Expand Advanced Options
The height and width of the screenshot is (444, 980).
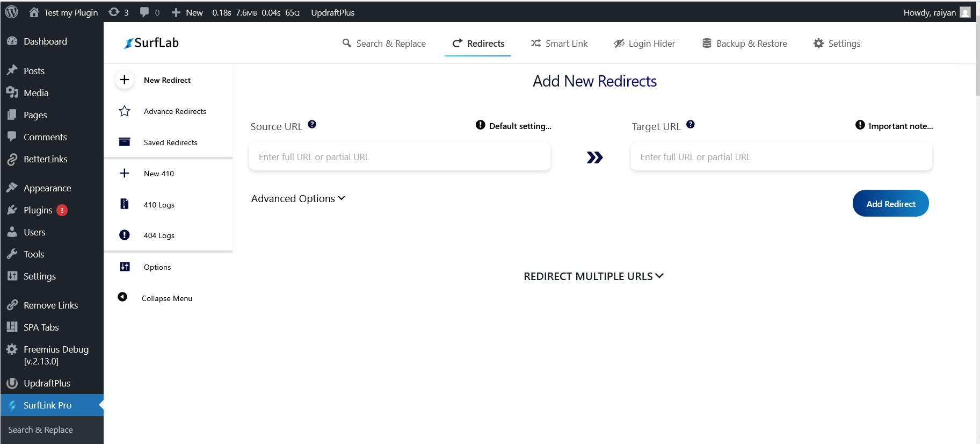coord(298,199)
